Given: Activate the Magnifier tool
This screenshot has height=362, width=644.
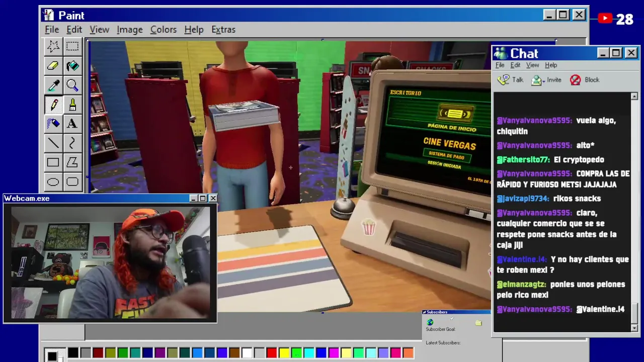Looking at the screenshot, I should (72, 85).
